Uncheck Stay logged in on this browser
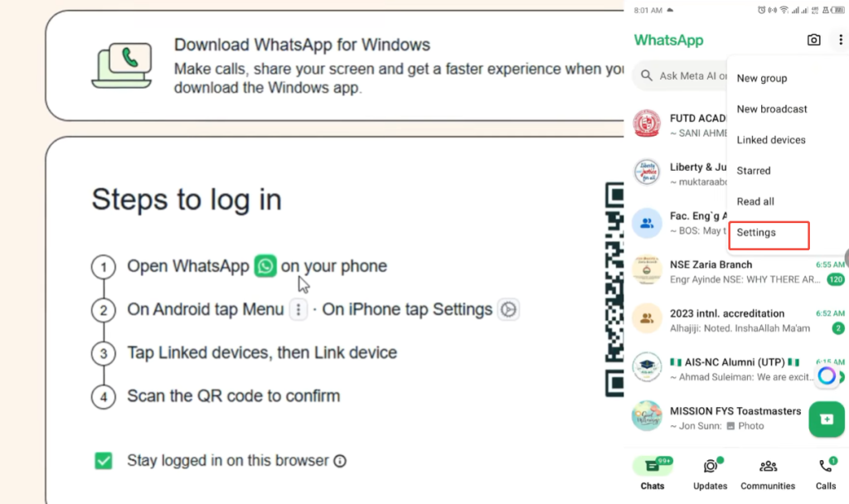Image resolution: width=849 pixels, height=504 pixels. click(104, 461)
